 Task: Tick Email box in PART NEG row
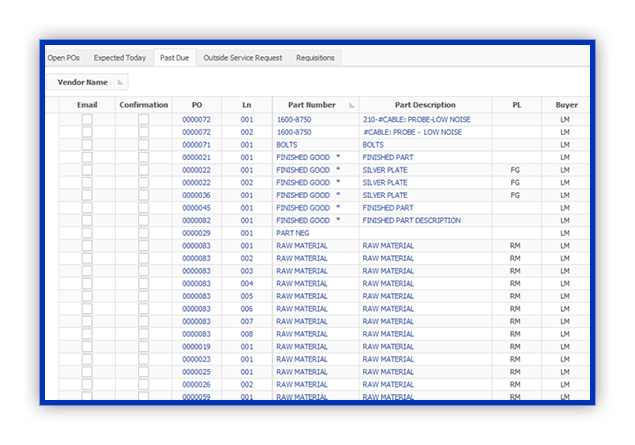pos(87,233)
